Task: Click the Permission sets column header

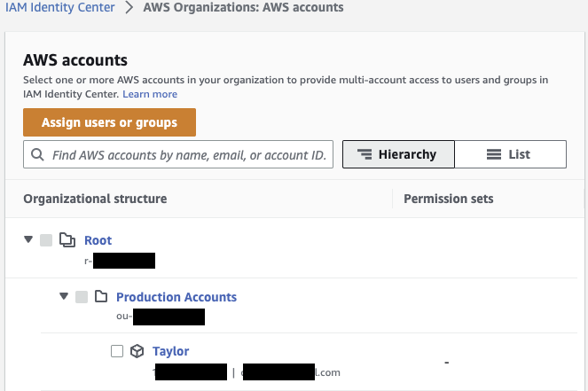Action: (449, 199)
